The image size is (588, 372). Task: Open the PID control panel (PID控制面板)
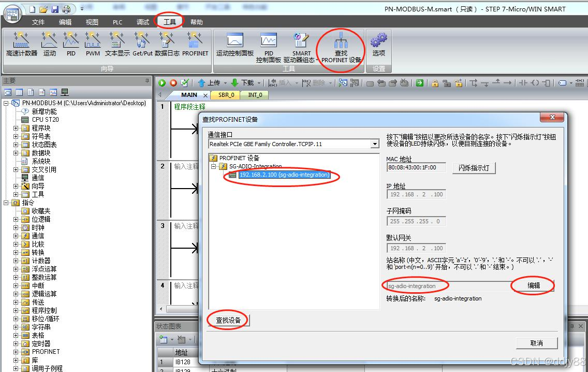[269, 48]
